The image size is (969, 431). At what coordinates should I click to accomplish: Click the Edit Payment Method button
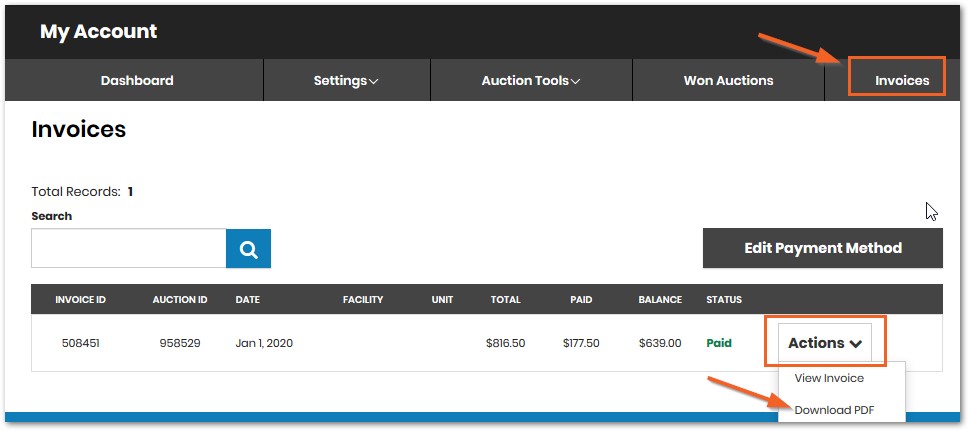(823, 248)
